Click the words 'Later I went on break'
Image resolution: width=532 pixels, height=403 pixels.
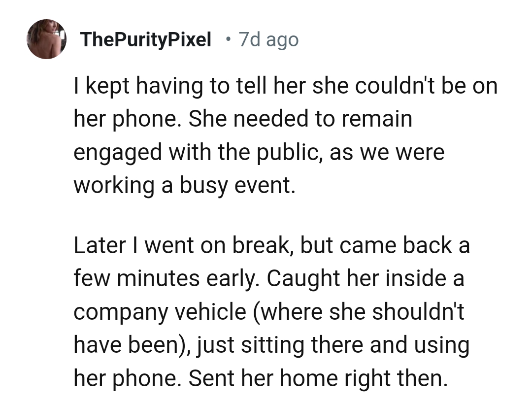click(182, 246)
